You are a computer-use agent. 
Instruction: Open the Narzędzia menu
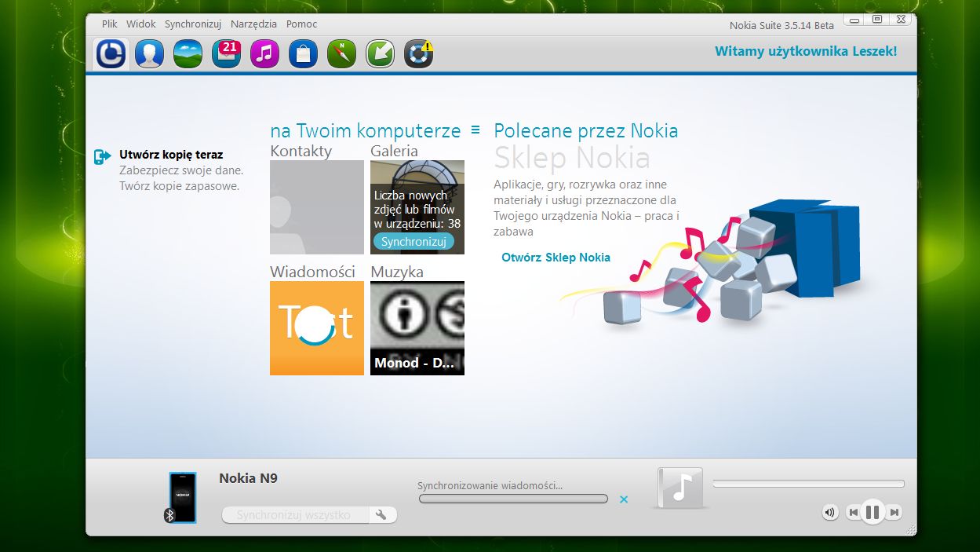254,24
